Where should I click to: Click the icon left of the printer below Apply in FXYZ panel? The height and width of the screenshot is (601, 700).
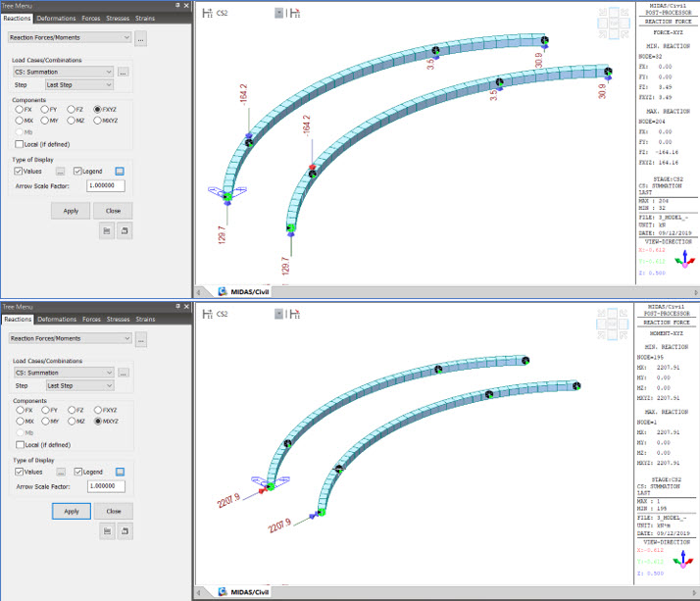[105, 229]
